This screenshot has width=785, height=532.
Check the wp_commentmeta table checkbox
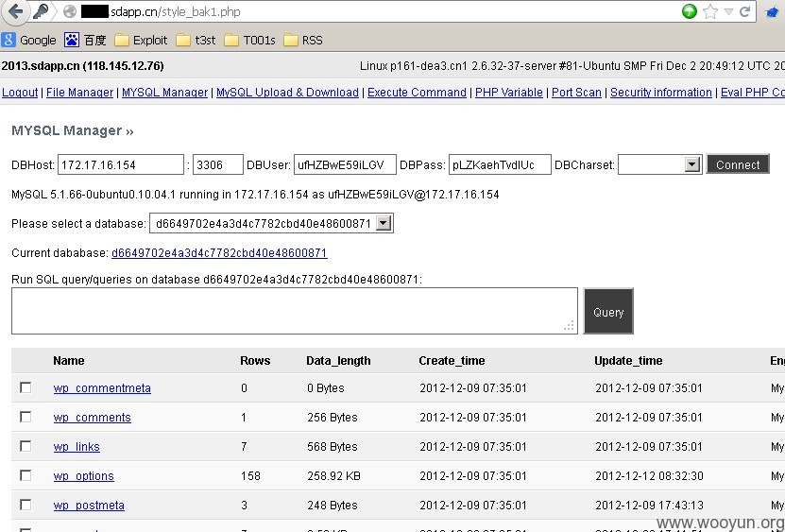click(x=26, y=387)
